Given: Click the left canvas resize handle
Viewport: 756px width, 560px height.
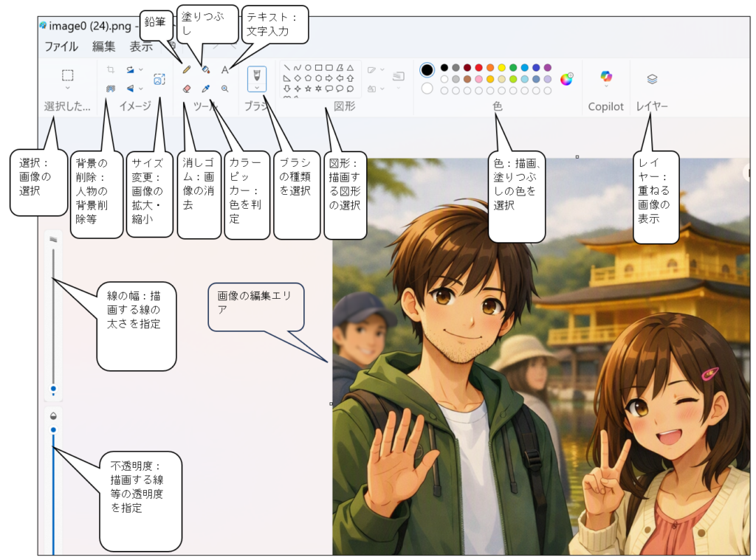Looking at the screenshot, I should [331, 404].
